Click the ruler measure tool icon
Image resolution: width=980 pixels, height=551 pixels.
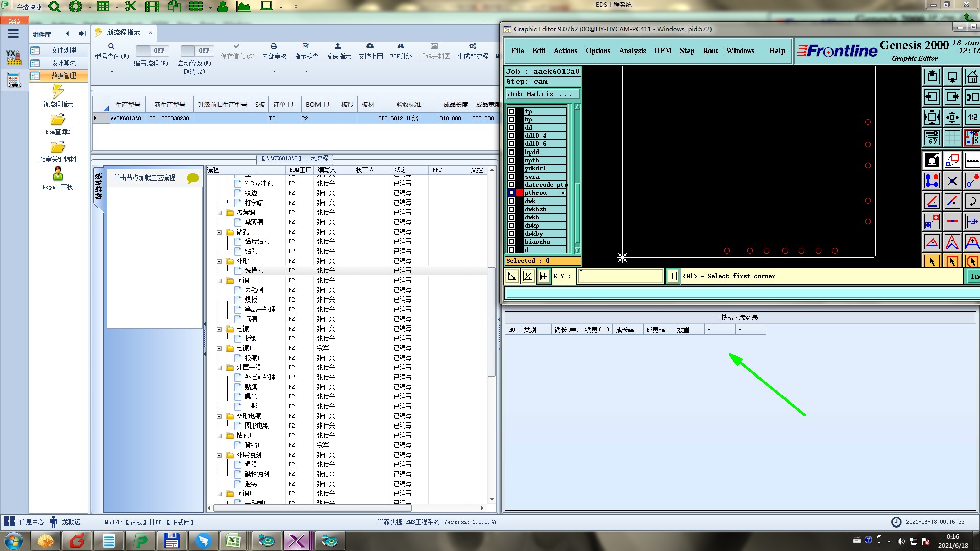[972, 160]
